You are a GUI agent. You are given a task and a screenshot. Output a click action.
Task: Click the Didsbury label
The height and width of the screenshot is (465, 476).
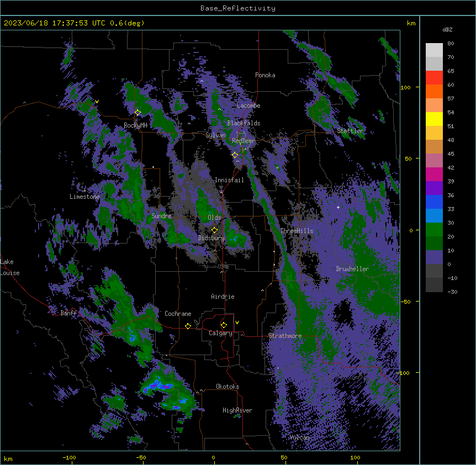click(x=211, y=238)
